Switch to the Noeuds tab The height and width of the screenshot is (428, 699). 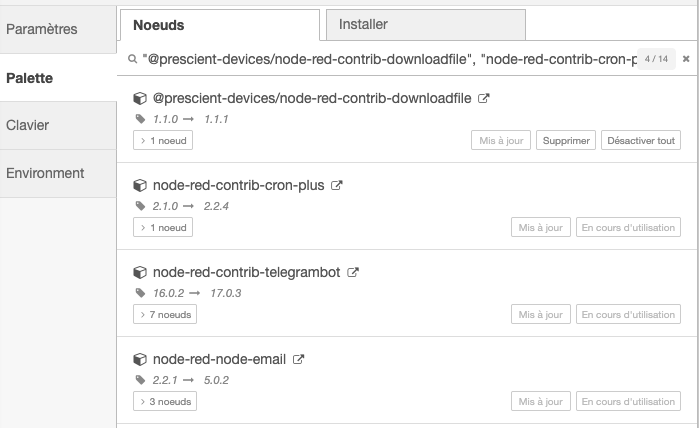point(220,25)
